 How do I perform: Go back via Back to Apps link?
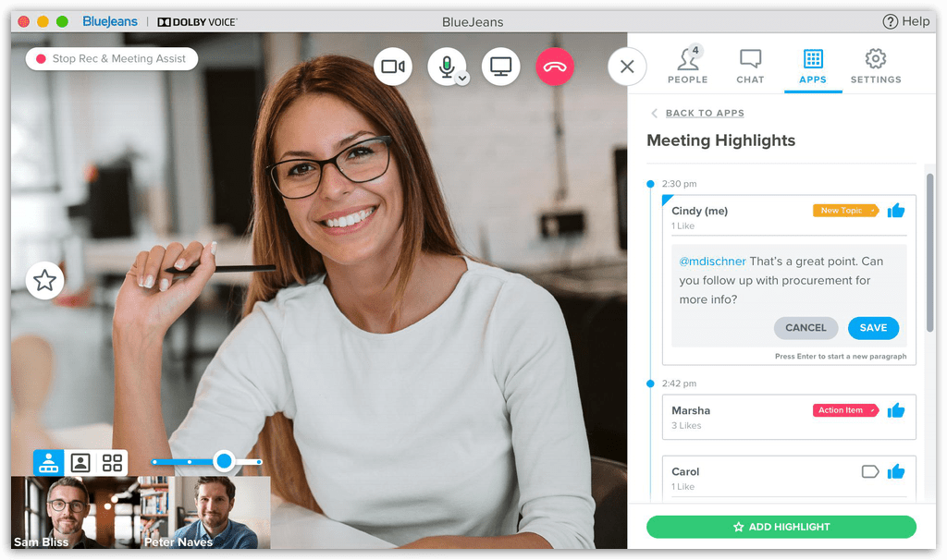[704, 113]
